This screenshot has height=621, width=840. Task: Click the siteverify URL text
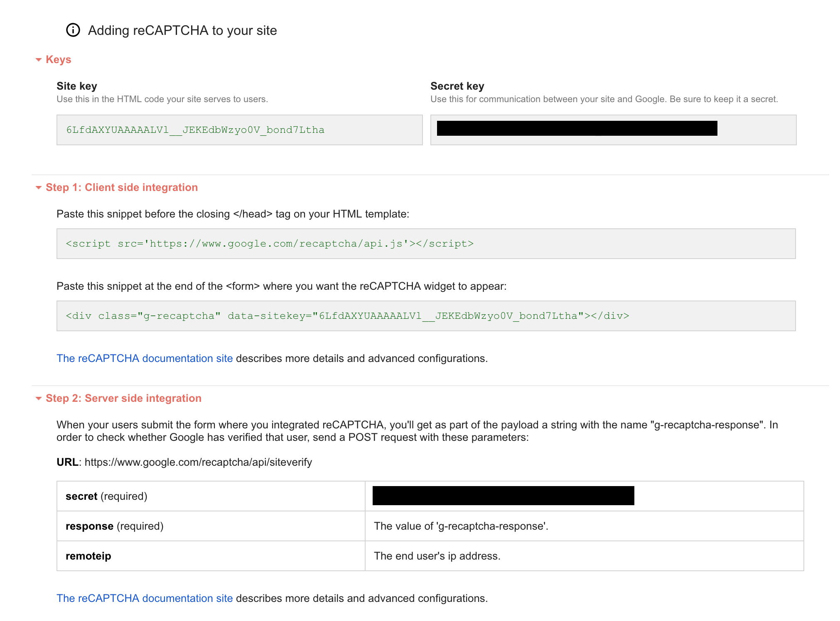point(198,462)
